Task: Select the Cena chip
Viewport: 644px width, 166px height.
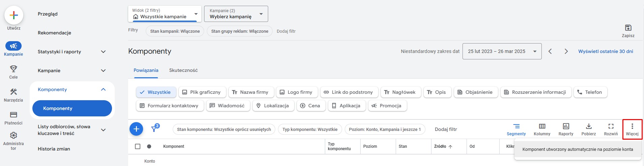Action: (311, 106)
